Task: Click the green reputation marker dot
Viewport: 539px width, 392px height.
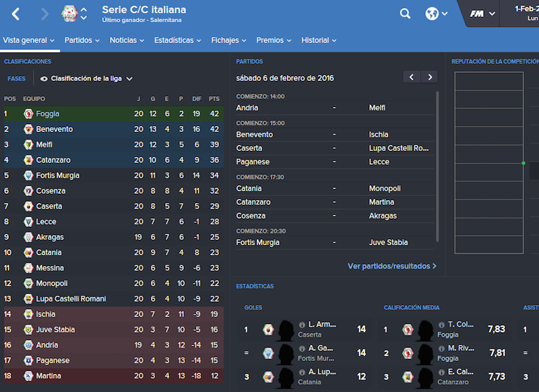Action: 524,163
